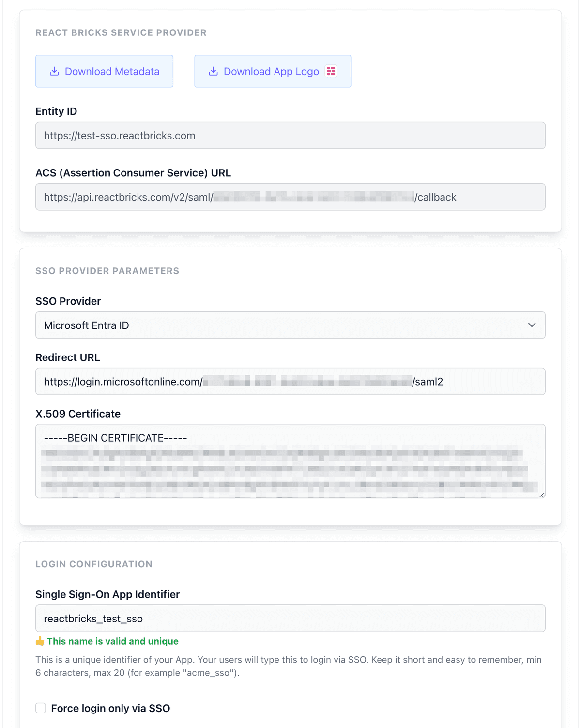This screenshot has height=728, width=581.
Task: Click the Single Sign-On App Identifier field
Action: pyautogui.click(x=290, y=618)
